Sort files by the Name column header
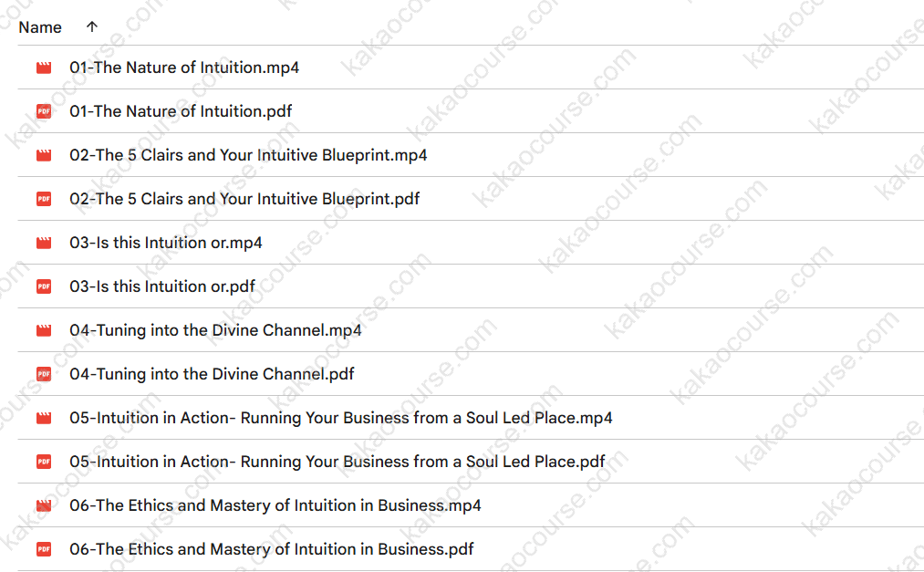Viewport: 924px width, 572px height. pos(40,27)
